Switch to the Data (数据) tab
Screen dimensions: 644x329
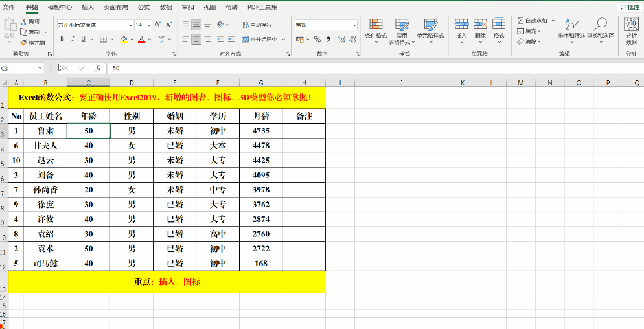click(x=166, y=7)
